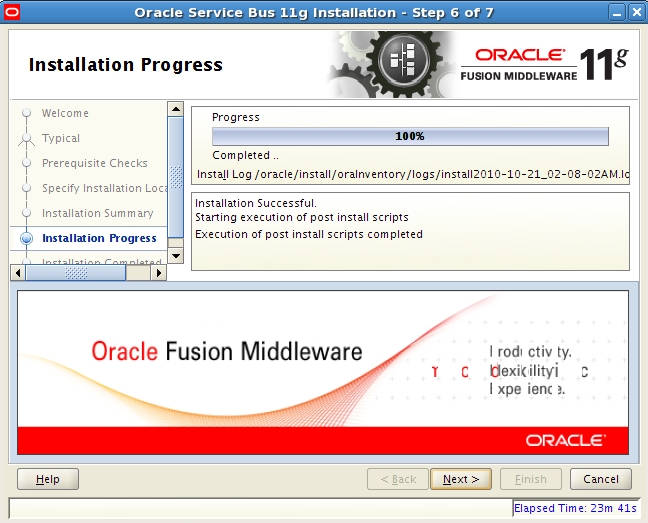Click the 100% progress bar
Viewport: 648px width, 523px height.
(x=410, y=136)
